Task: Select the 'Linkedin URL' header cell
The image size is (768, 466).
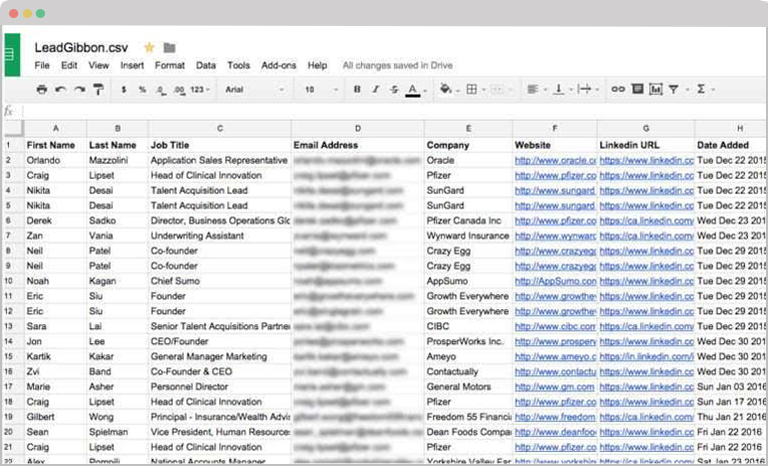Action: click(646, 145)
